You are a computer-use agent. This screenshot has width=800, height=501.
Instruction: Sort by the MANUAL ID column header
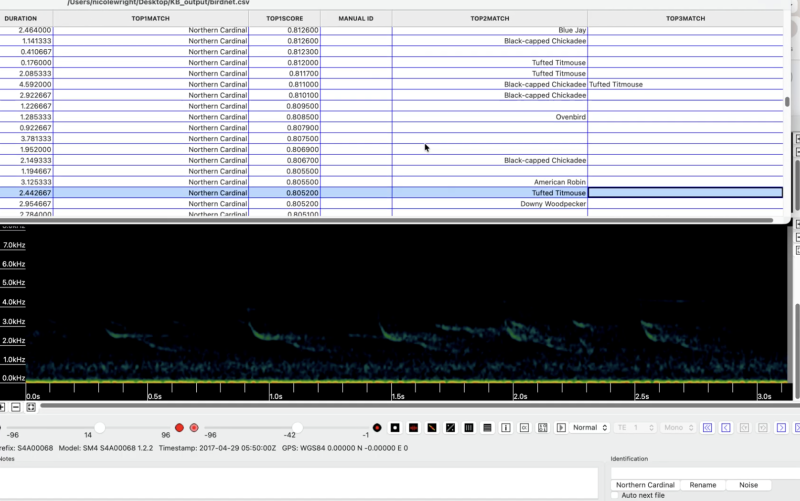tap(356, 18)
